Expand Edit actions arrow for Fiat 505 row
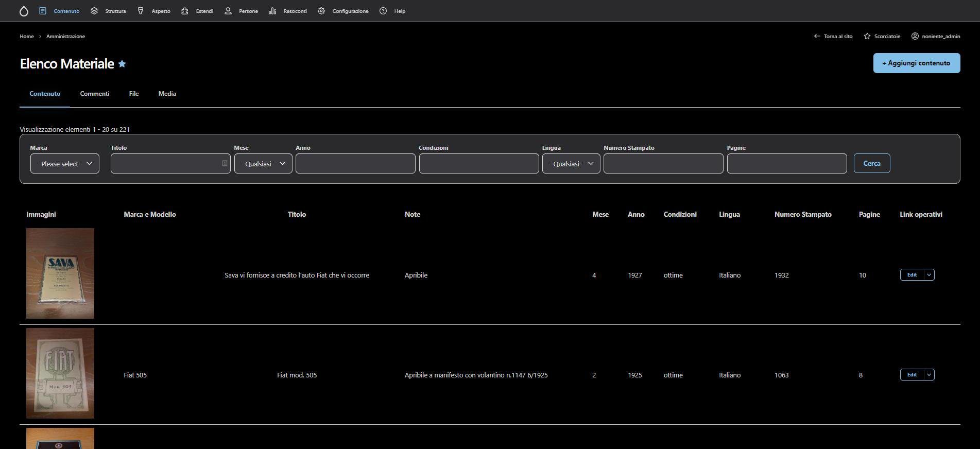The width and height of the screenshot is (980, 449). click(929, 375)
